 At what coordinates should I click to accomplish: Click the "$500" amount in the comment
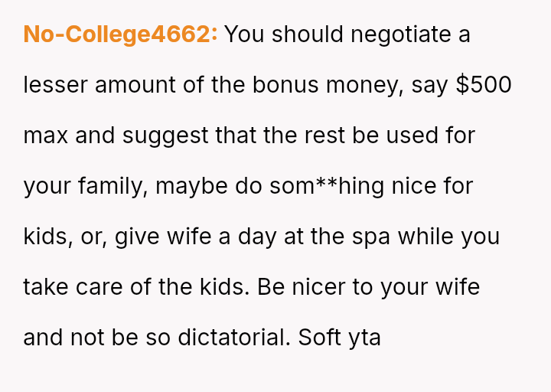click(x=484, y=85)
